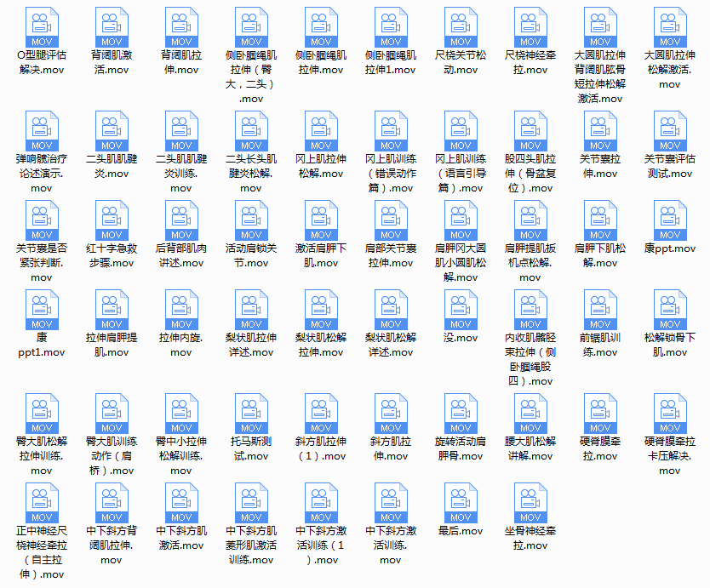Screen dimensions: 710x588
Task: Click 冈上肌拉伸松解.mov icon
Action: pyautogui.click(x=321, y=131)
